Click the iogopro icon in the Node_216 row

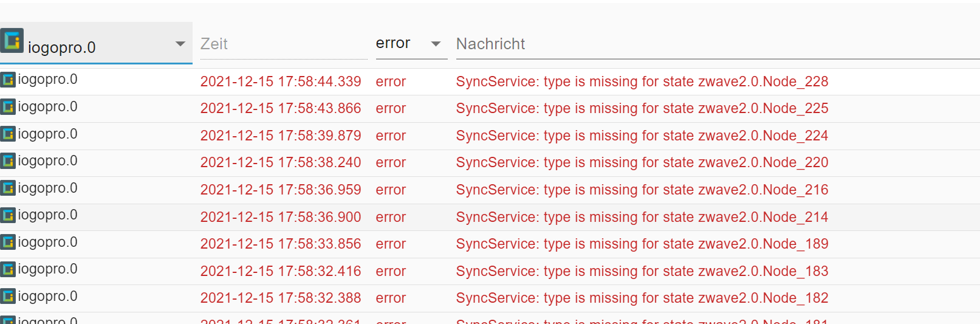click(x=8, y=188)
